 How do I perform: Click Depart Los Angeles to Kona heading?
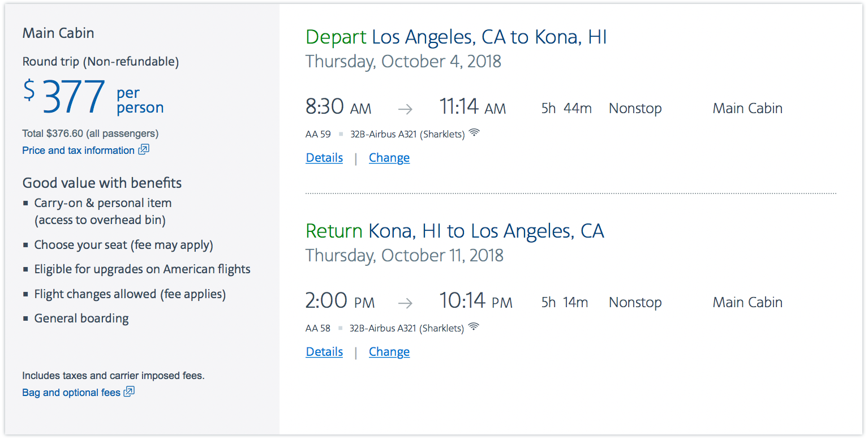[x=456, y=37]
